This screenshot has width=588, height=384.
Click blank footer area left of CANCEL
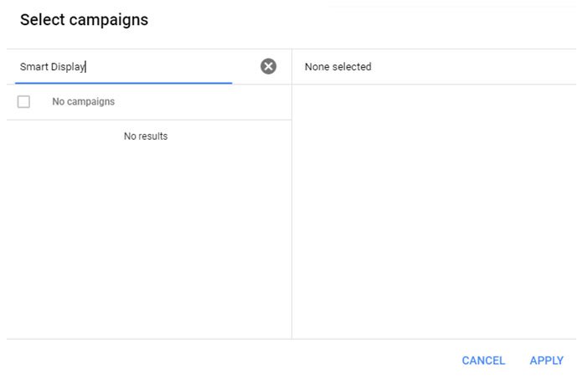tap(233, 361)
